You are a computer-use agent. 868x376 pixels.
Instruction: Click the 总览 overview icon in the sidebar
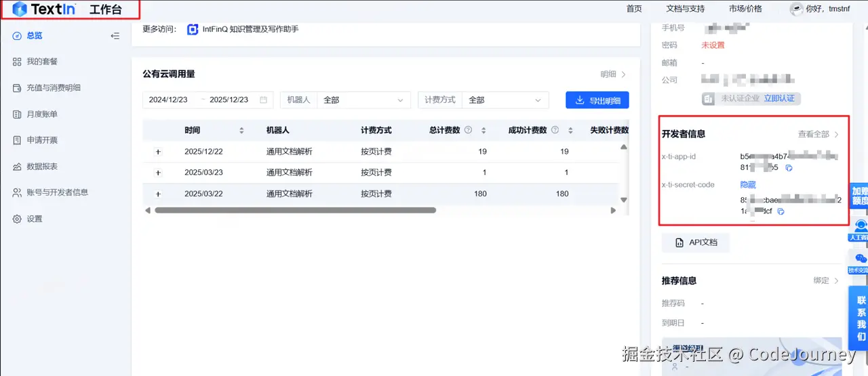pyautogui.click(x=18, y=36)
